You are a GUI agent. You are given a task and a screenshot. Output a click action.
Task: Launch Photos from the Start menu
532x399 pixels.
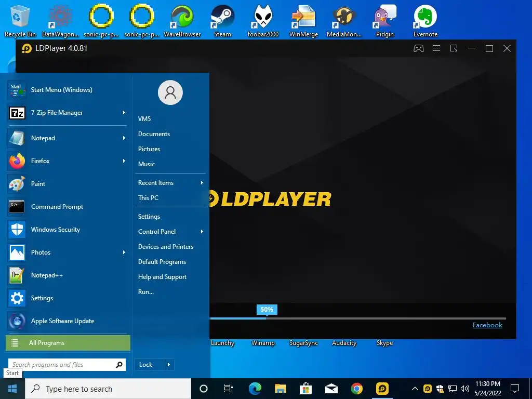pos(67,252)
